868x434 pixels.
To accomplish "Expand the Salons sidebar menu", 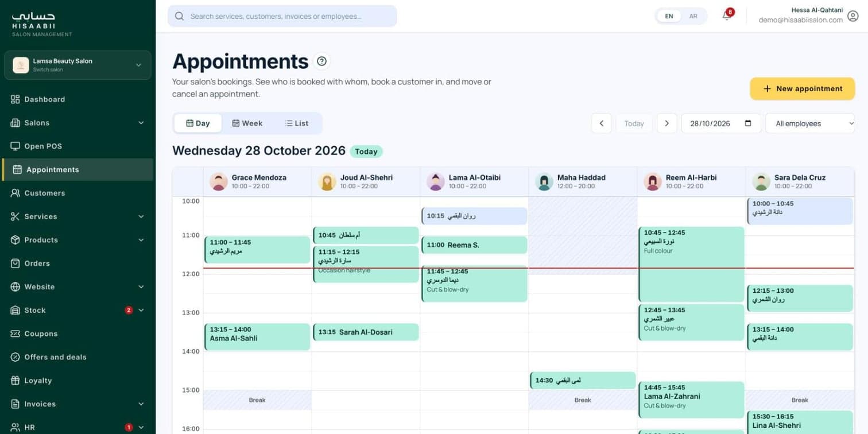I will (x=77, y=123).
